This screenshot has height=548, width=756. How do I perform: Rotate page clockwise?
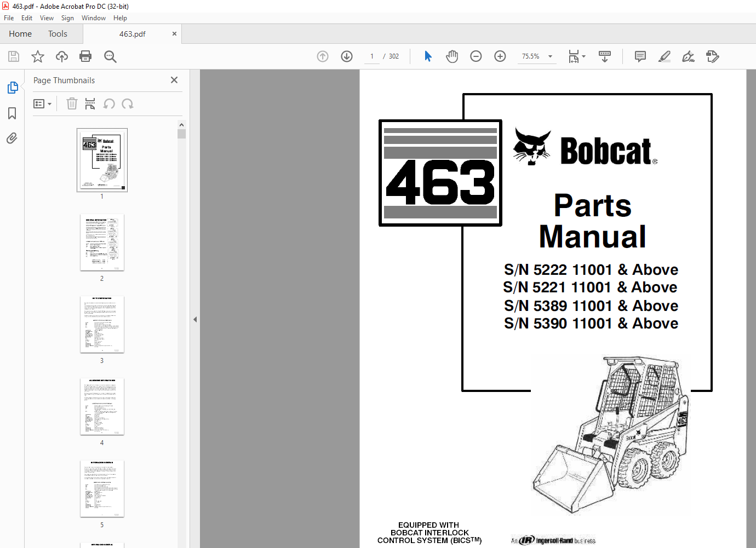pos(128,103)
